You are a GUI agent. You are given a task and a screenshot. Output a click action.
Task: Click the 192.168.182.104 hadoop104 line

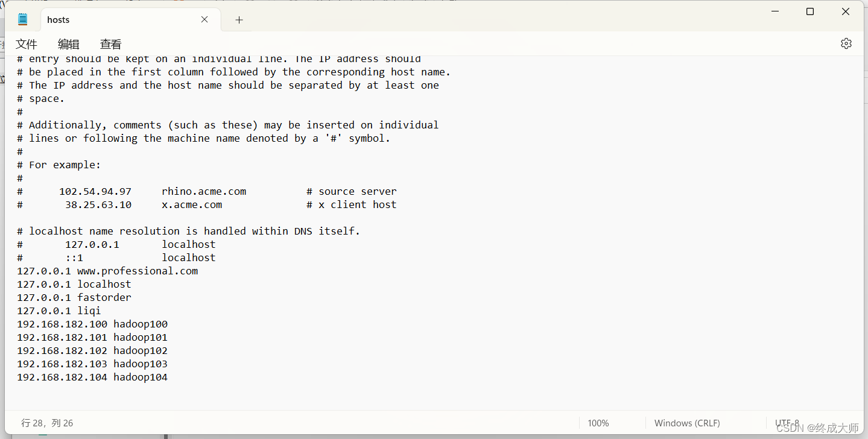pyautogui.click(x=92, y=377)
